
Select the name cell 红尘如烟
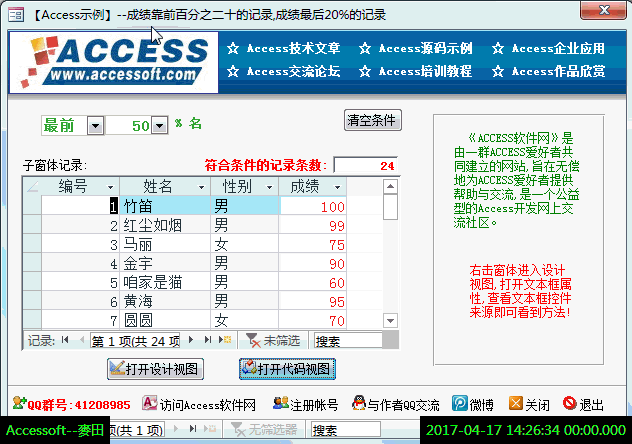(x=165, y=225)
